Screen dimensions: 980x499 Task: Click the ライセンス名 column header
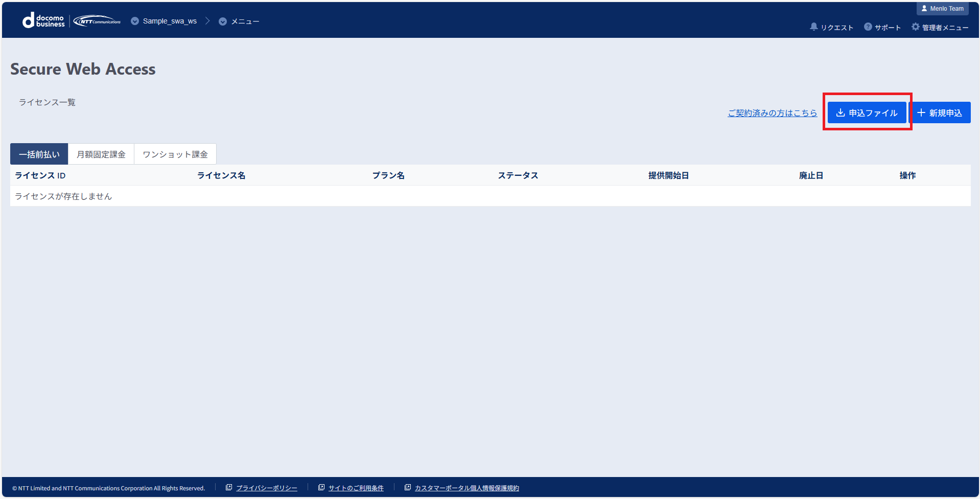[x=221, y=175]
